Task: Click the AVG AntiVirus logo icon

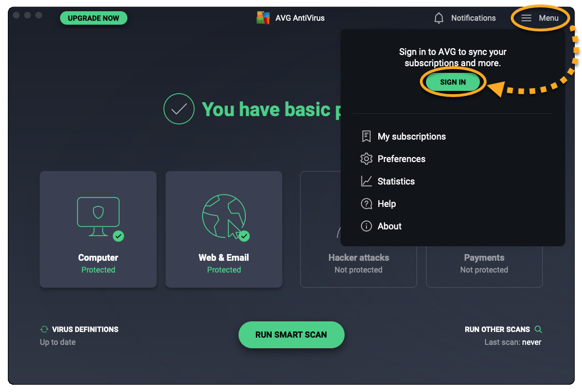Action: pyautogui.click(x=263, y=18)
